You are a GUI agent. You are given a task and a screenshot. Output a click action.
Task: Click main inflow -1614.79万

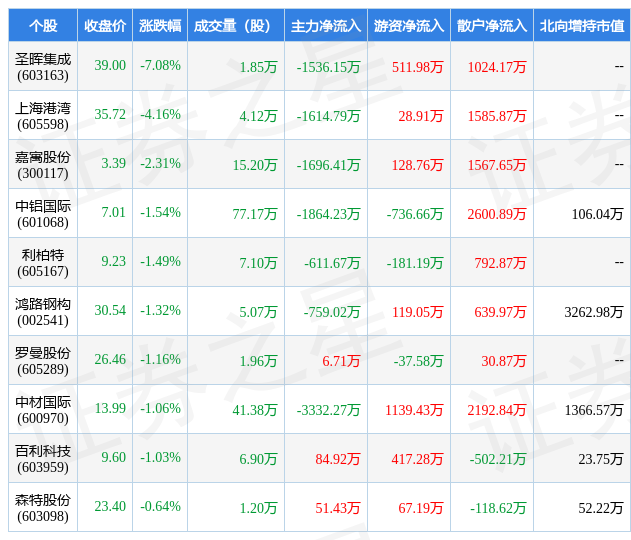(x=328, y=116)
